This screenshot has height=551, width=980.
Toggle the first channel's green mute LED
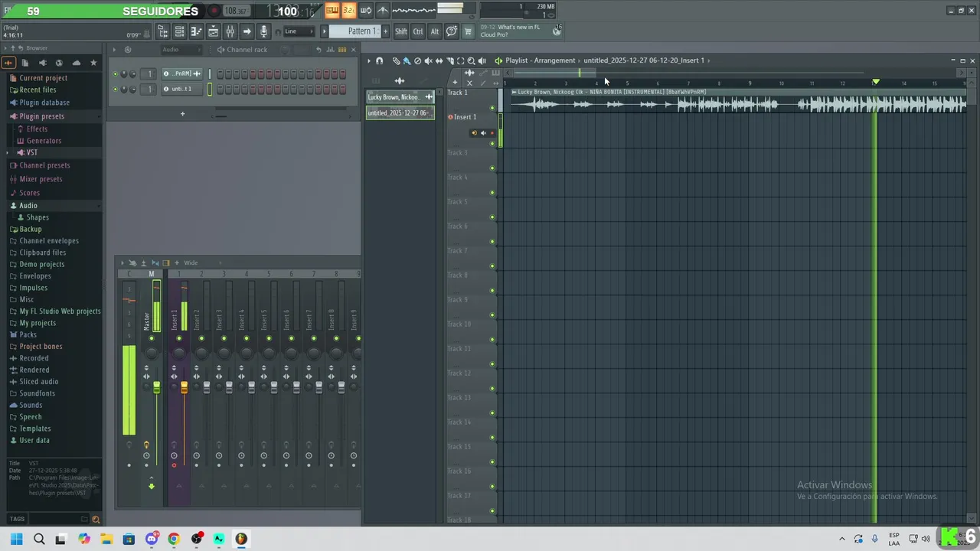point(115,74)
